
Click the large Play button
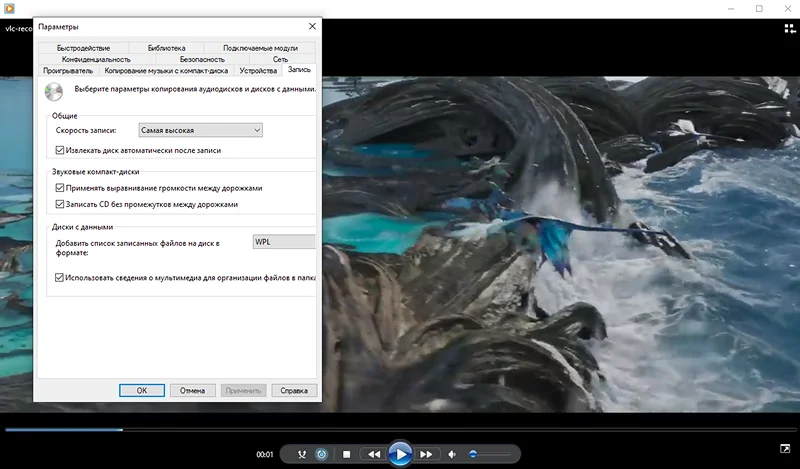coord(401,454)
